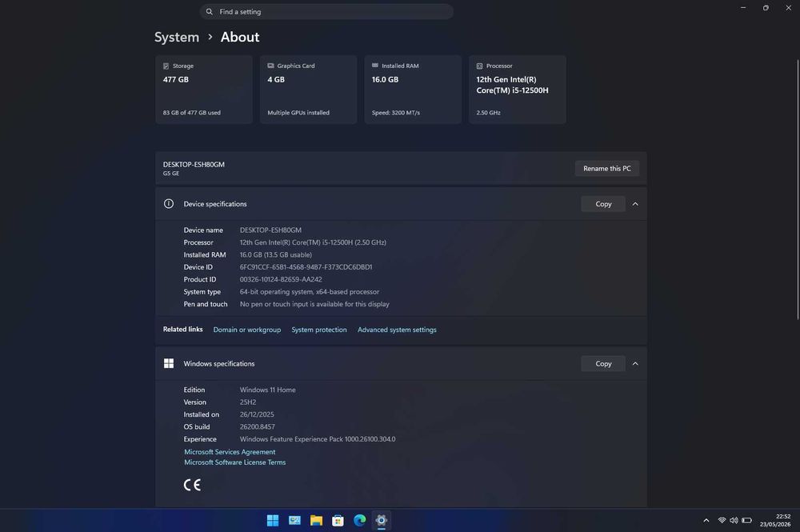Click the Version value 25H2

[x=248, y=402]
